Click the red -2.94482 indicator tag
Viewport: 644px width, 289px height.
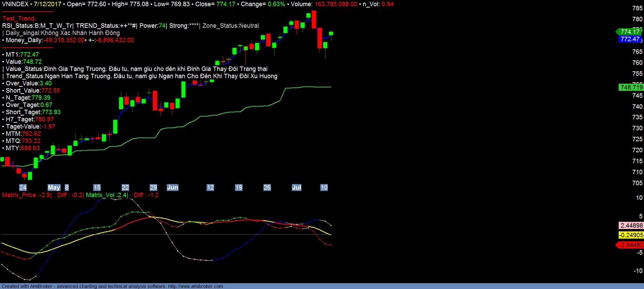(x=631, y=245)
